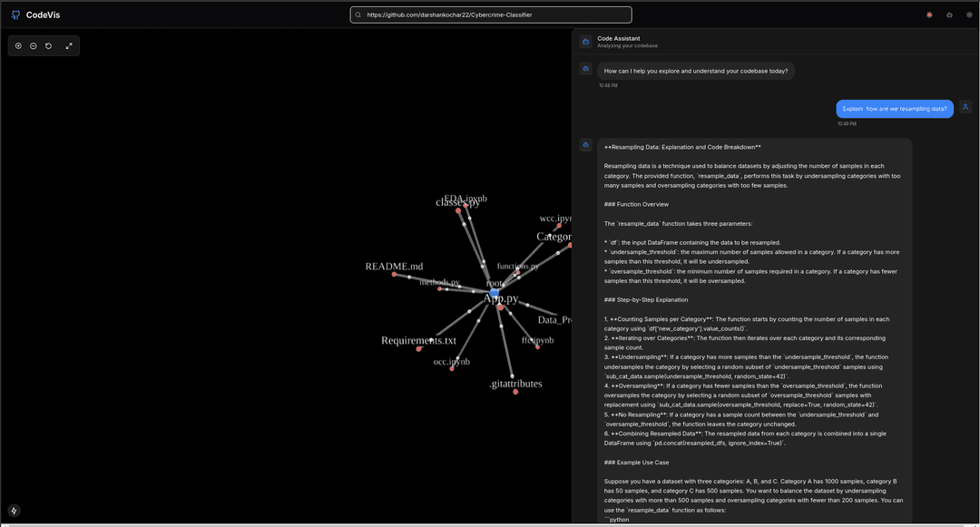This screenshot has height=527, width=980.
Task: Click the 10:49 PM timestamp
Action: pos(847,123)
